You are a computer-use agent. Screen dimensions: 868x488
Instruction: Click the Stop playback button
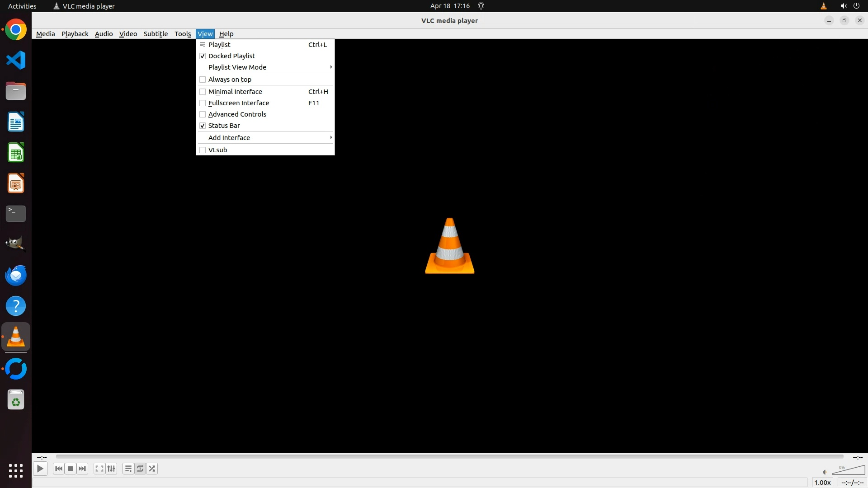point(71,469)
